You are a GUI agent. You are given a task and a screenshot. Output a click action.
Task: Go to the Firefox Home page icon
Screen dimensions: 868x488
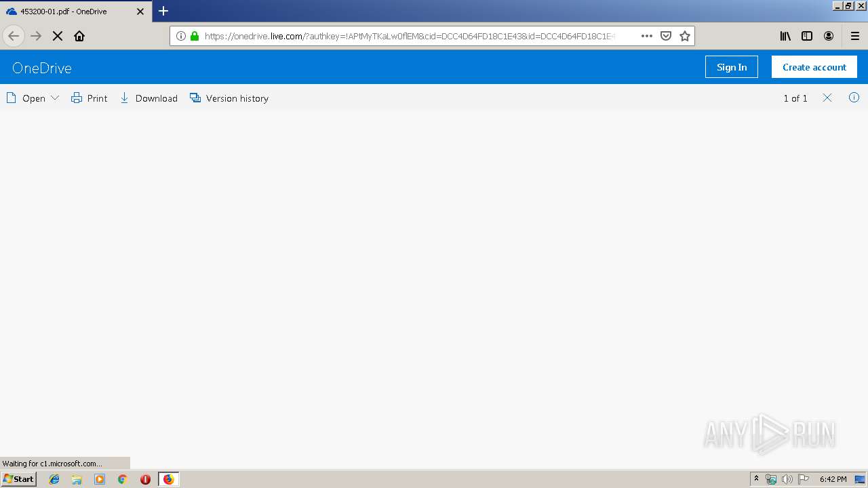point(79,36)
